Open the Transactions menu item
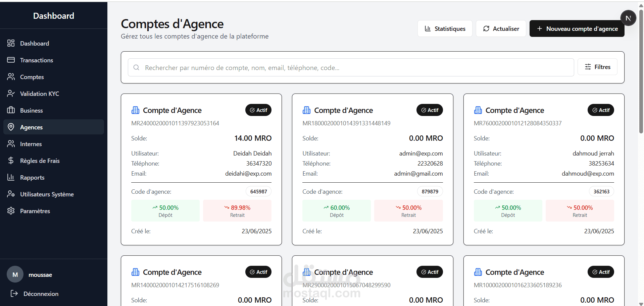This screenshot has width=644, height=306. pos(54,60)
